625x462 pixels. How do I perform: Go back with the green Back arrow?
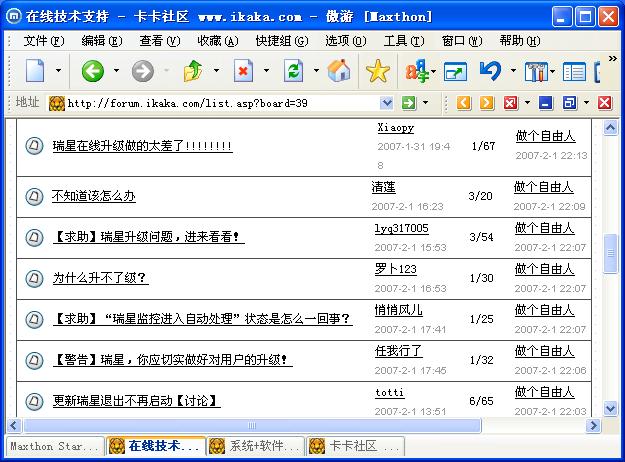(x=92, y=71)
